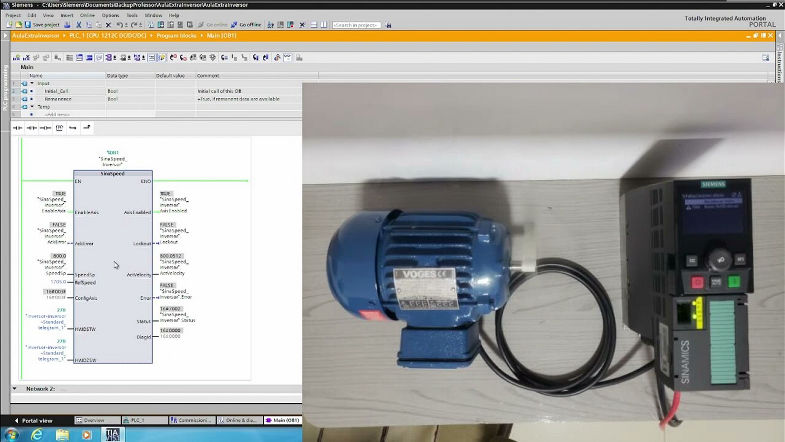The image size is (785, 442).
Task: Click the 800.0 SpeedSp input value
Action: coord(59,256)
